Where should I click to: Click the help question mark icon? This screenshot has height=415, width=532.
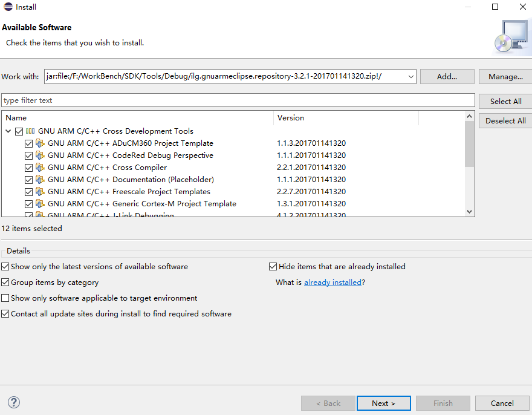(14, 402)
